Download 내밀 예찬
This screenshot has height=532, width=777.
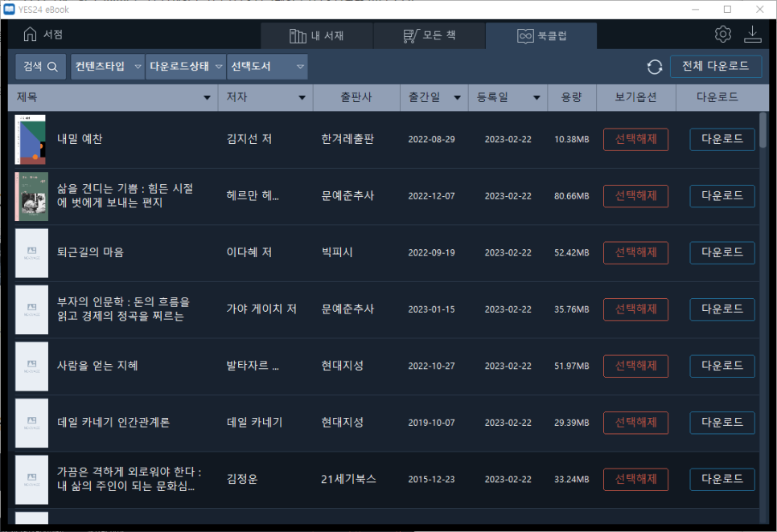[x=722, y=140]
